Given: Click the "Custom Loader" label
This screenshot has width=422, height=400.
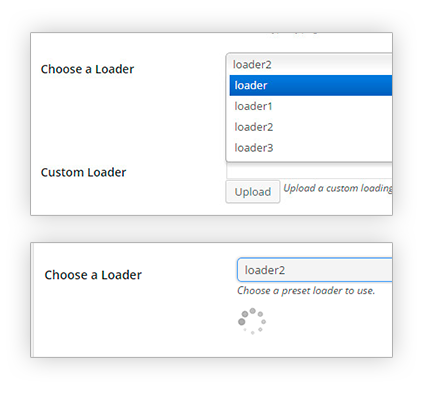Looking at the screenshot, I should pyautogui.click(x=83, y=172).
